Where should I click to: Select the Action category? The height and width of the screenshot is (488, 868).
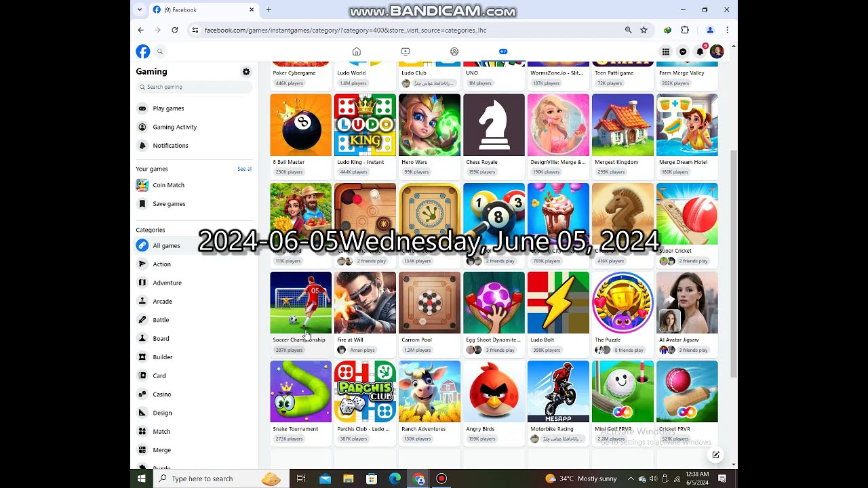pos(194,264)
